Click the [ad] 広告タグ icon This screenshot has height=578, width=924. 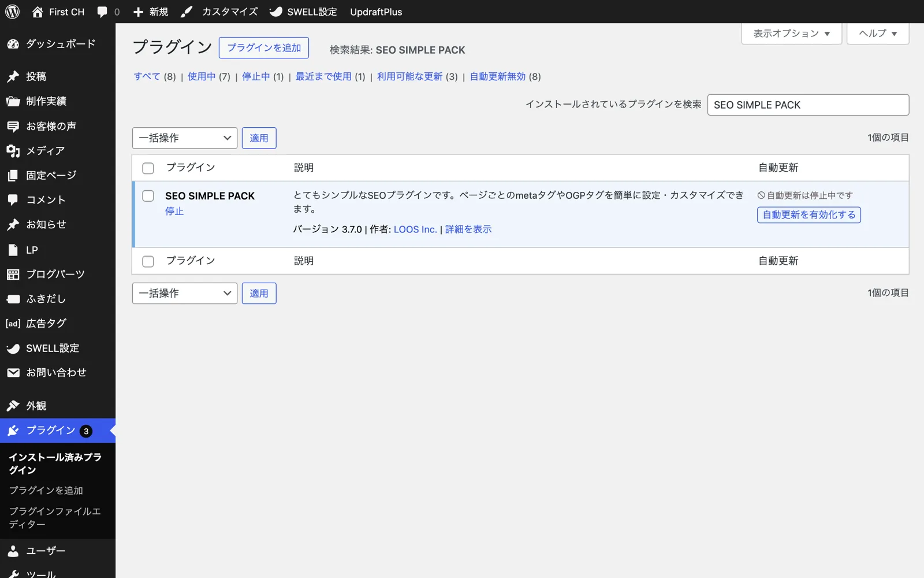pyautogui.click(x=13, y=324)
